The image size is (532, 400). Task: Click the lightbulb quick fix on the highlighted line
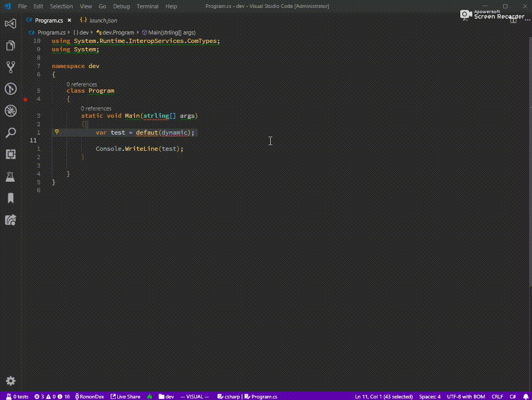coord(57,132)
